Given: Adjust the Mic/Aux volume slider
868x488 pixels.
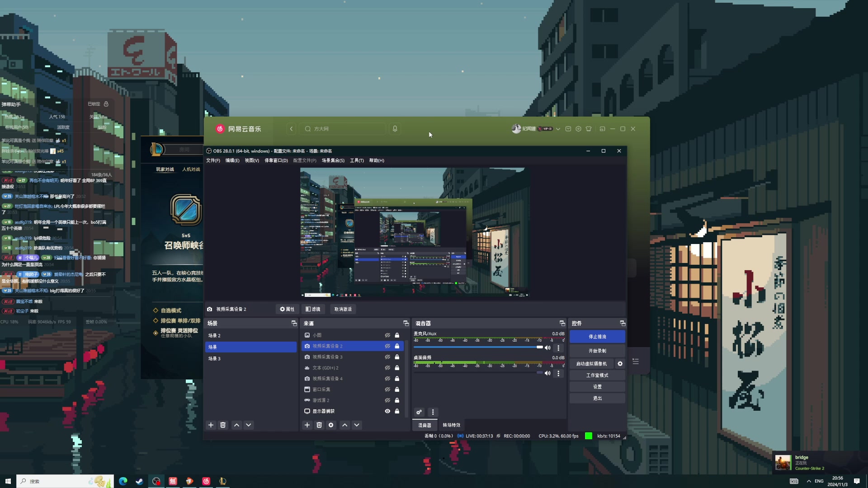Looking at the screenshot, I should tap(478, 347).
